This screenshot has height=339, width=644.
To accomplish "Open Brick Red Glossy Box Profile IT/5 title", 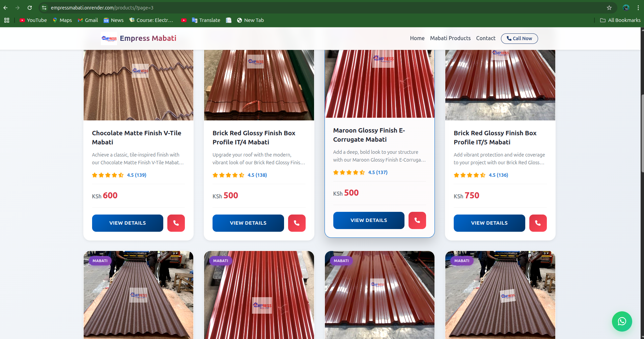I will coord(495,138).
